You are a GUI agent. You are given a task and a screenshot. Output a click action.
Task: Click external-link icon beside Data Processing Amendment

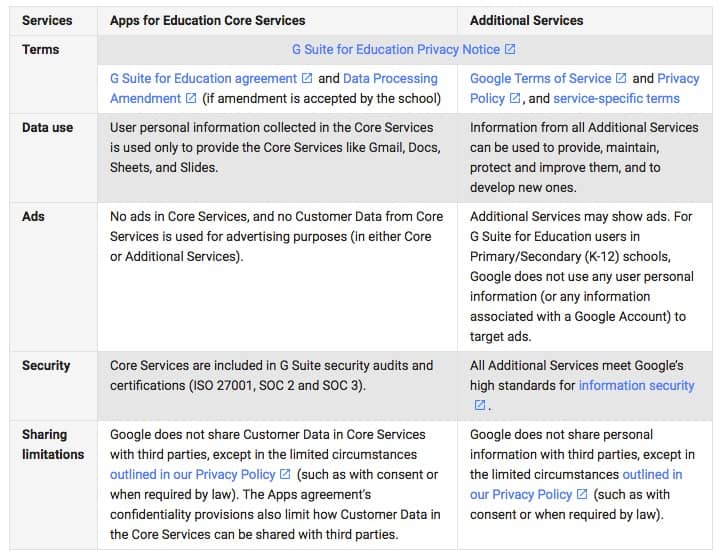pyautogui.click(x=191, y=98)
